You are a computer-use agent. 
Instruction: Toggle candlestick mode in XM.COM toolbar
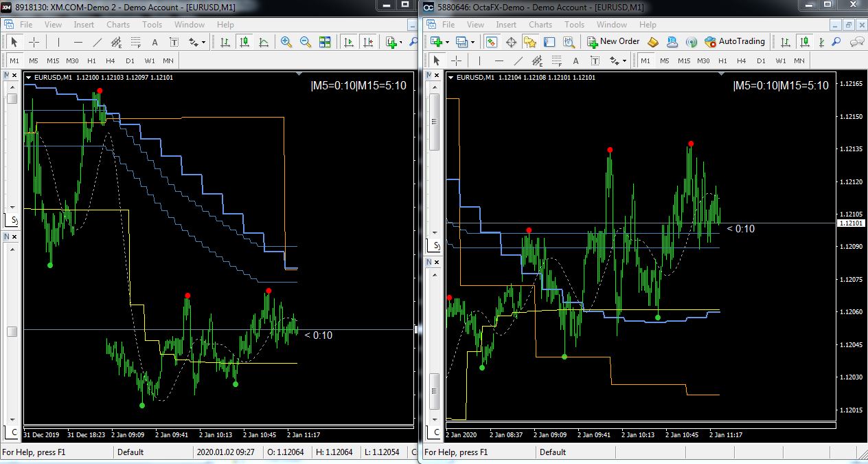[x=244, y=42]
